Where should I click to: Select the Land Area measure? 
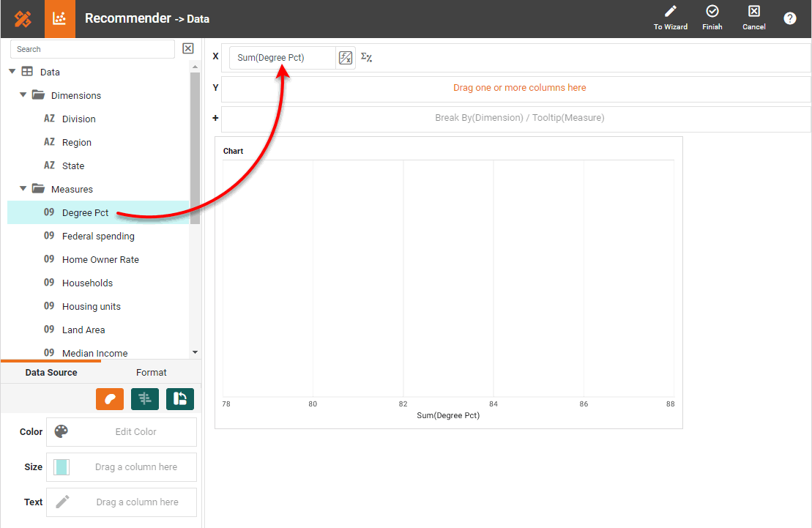coord(83,330)
